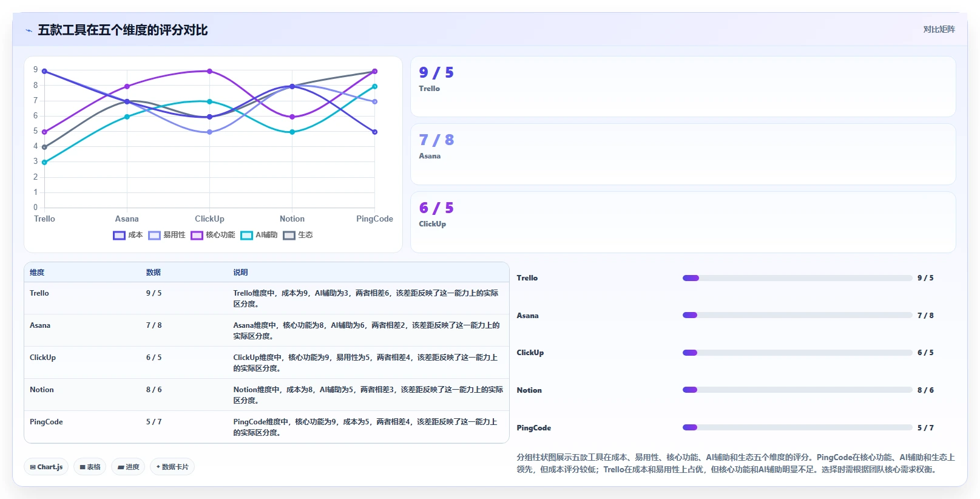Click the 成本 data point at PingCode
Viewport: 980px width, 499px height.
pyautogui.click(x=374, y=132)
